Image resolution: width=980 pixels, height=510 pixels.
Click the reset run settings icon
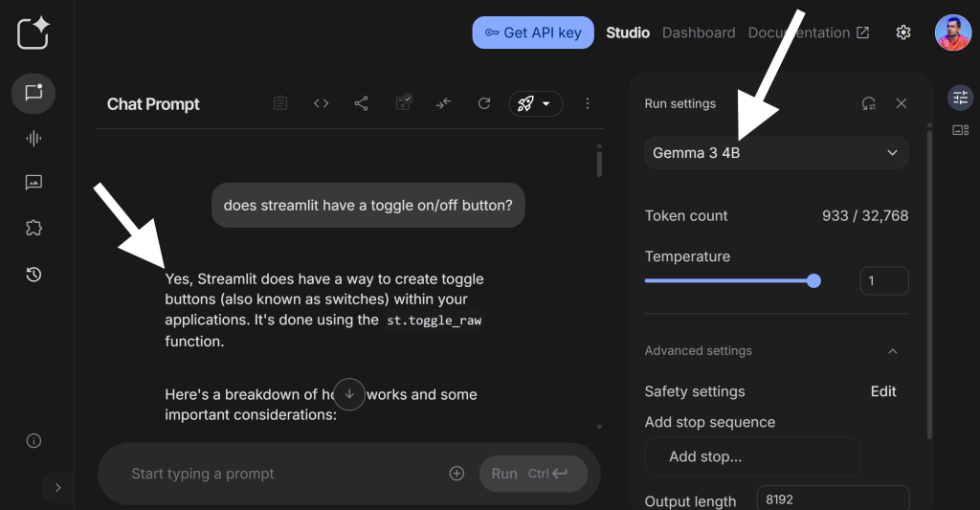coord(869,103)
